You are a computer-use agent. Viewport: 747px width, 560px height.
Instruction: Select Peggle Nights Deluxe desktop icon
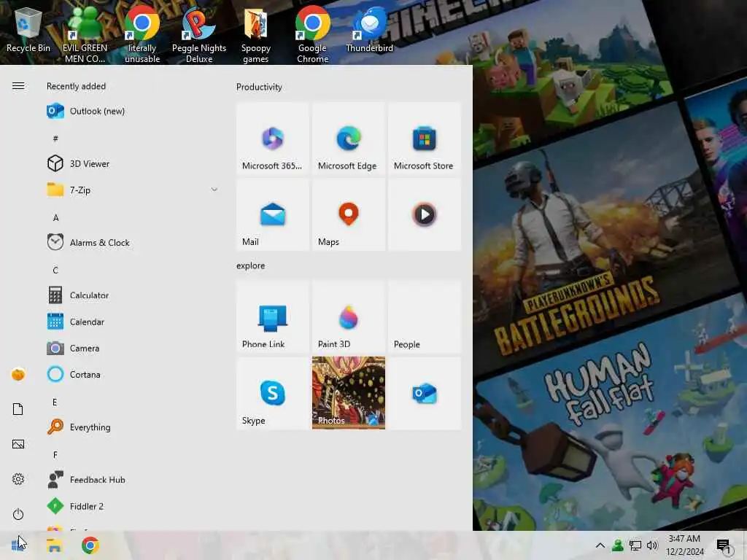(x=199, y=34)
